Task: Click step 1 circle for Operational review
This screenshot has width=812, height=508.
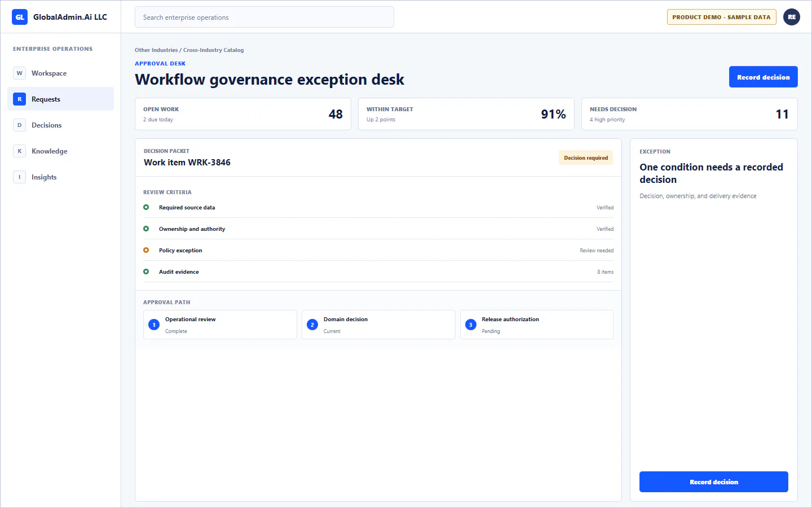Action: tap(154, 325)
